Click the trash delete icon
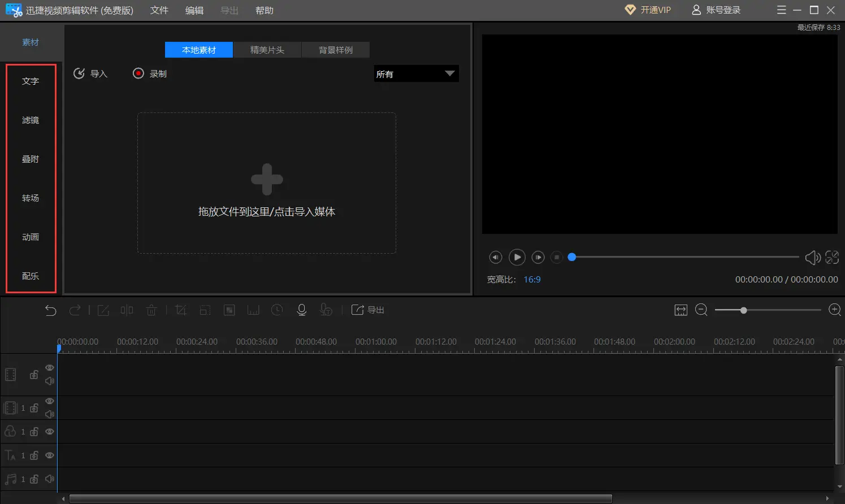 pos(151,310)
